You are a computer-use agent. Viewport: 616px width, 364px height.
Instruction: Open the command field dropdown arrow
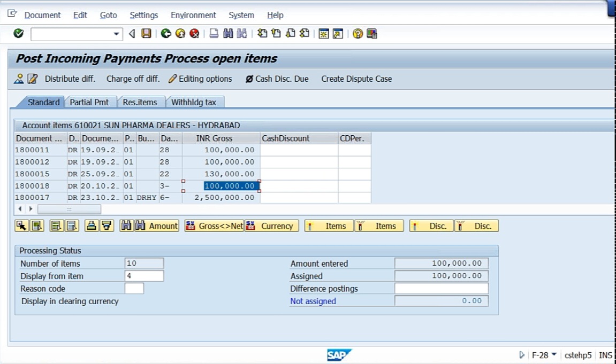(116, 34)
